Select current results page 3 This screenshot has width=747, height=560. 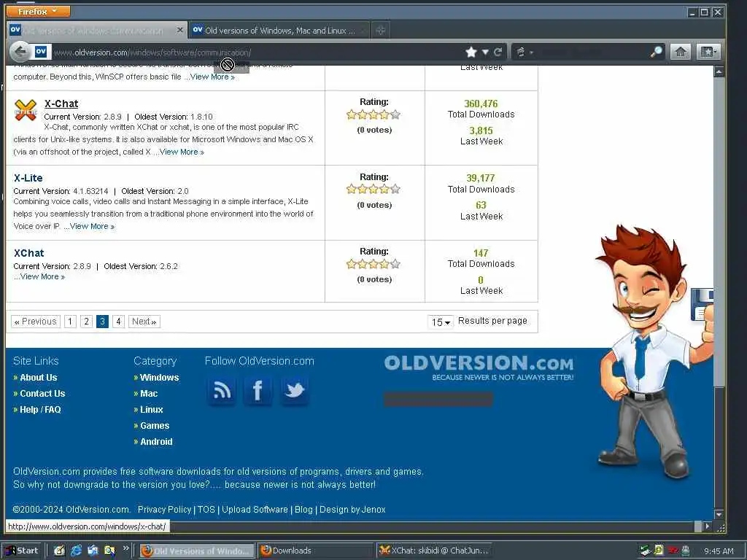click(102, 322)
